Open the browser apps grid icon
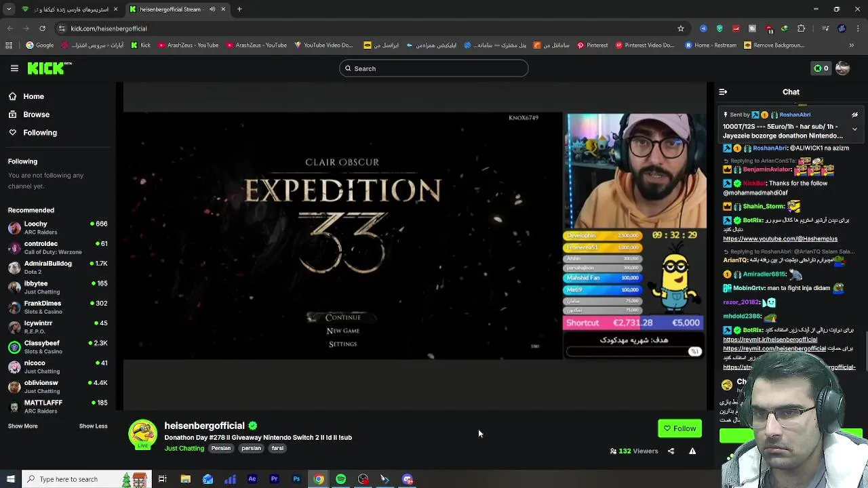Screen dimensions: 868x488 (x=9, y=45)
